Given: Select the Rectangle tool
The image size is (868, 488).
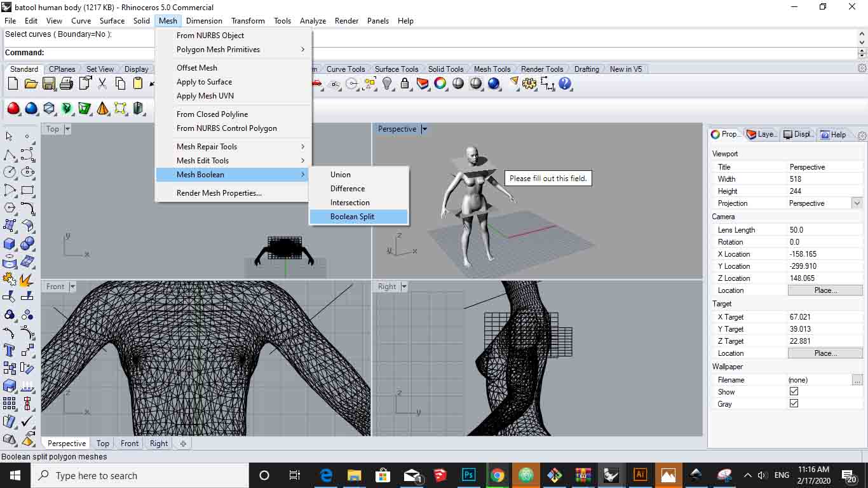Looking at the screenshot, I should click(27, 190).
